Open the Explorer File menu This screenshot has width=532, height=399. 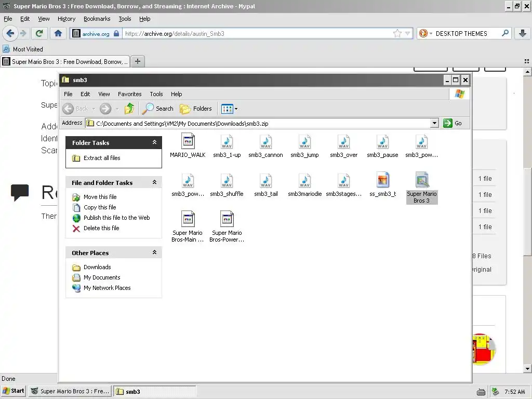[68, 94]
